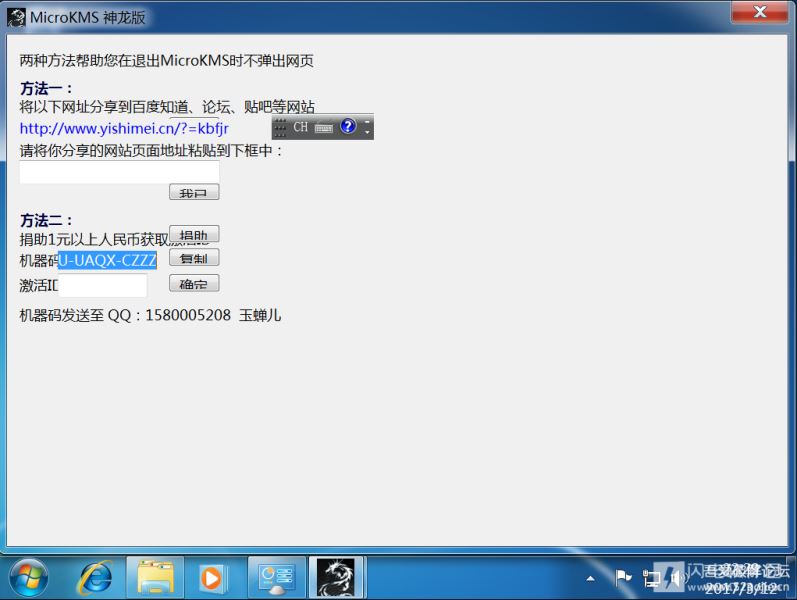This screenshot has height=600, width=797.
Task: Click the 确定 confirm button
Action: tap(194, 283)
